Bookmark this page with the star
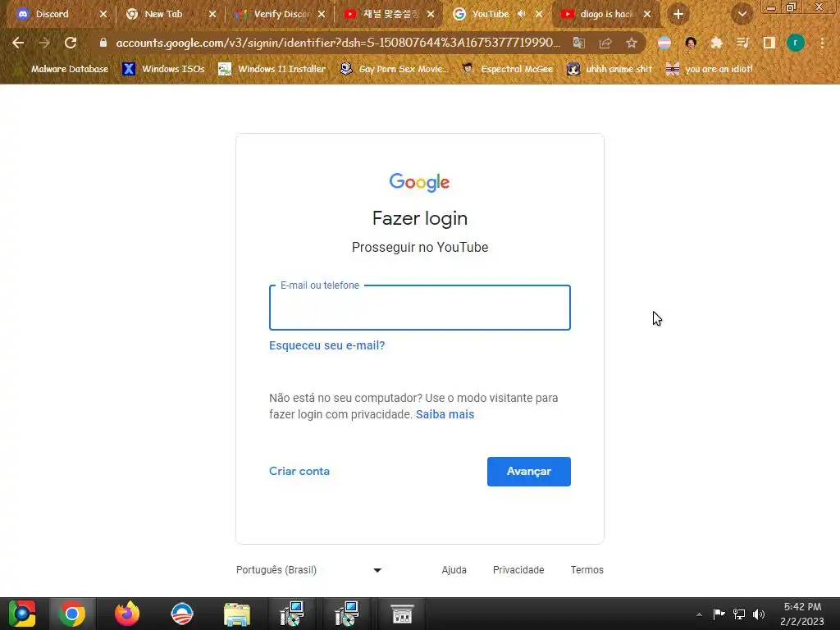Viewport: 840px width, 630px height. (x=632, y=43)
